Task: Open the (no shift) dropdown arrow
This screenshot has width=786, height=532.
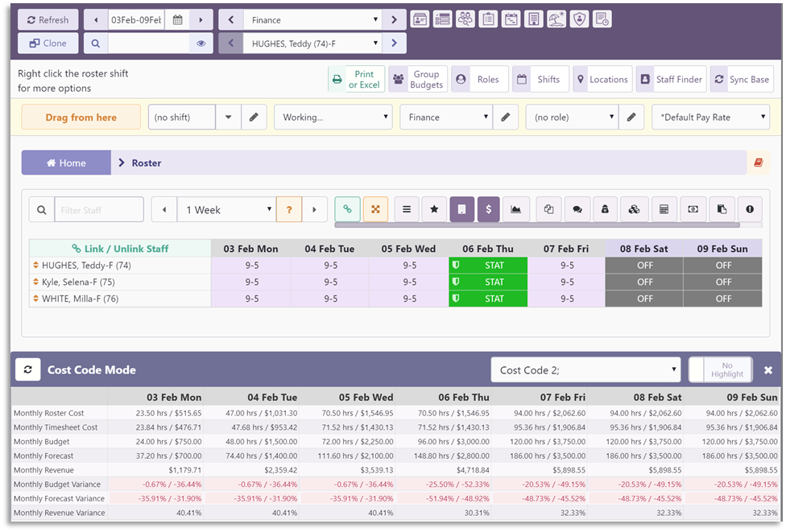Action: [x=228, y=118]
